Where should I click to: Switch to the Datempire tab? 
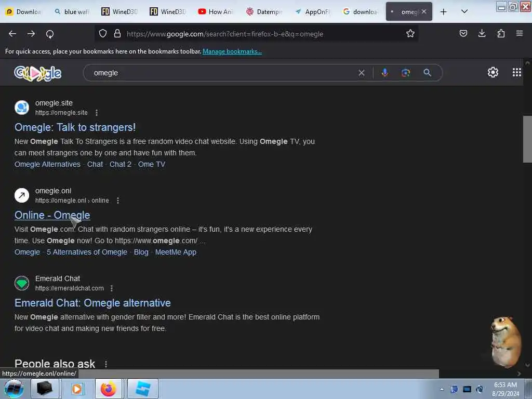click(264, 11)
